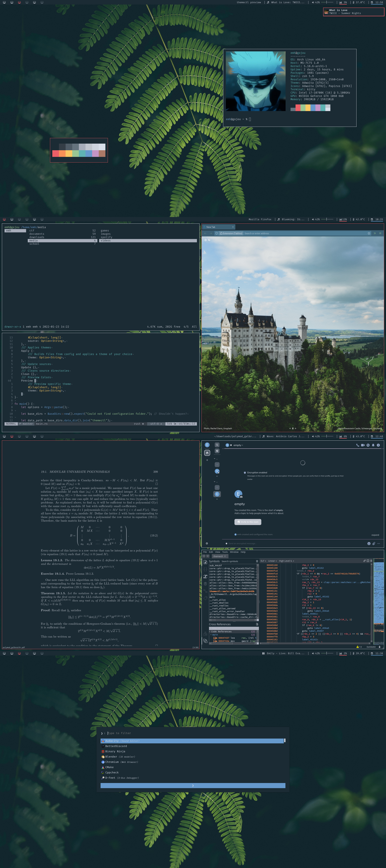Open Element room notifications bell
386x868 pixels.
[373, 445]
